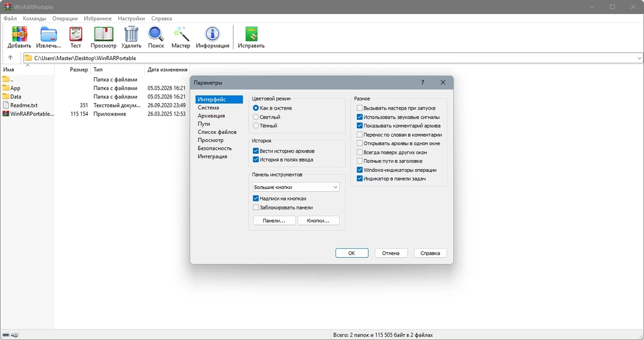Screen dimensions: 644x340
Task: Open the Настройки menu
Action: [131, 18]
